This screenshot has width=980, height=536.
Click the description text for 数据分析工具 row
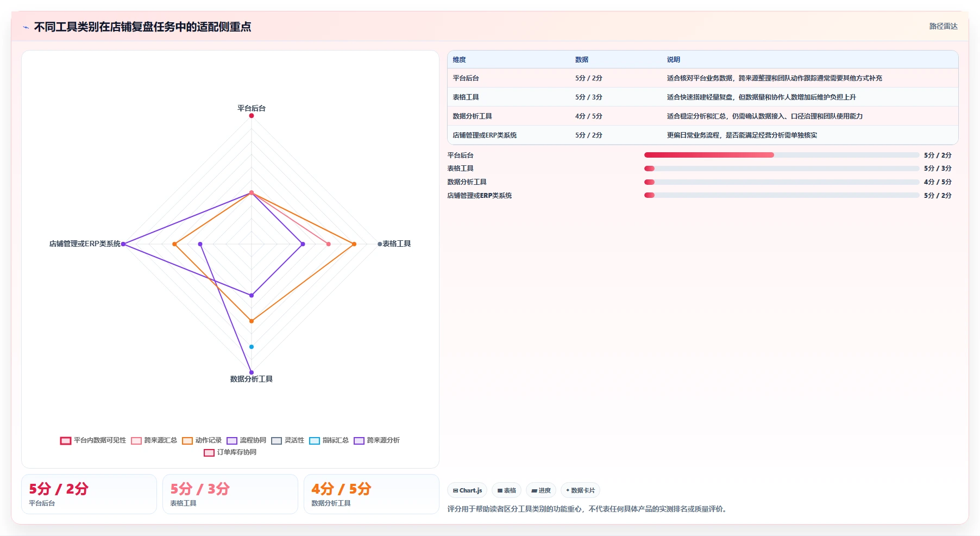(x=765, y=116)
